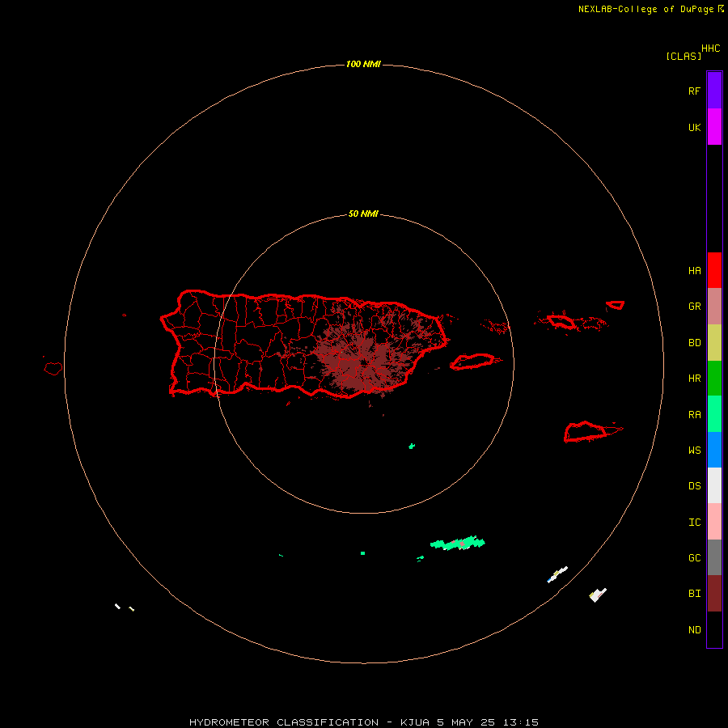
Task: Click the "UK" legend label
Action: click(694, 127)
